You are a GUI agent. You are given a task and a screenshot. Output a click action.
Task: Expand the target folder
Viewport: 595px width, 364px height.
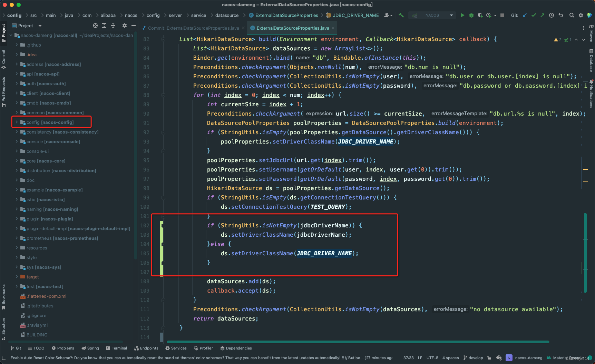17,277
